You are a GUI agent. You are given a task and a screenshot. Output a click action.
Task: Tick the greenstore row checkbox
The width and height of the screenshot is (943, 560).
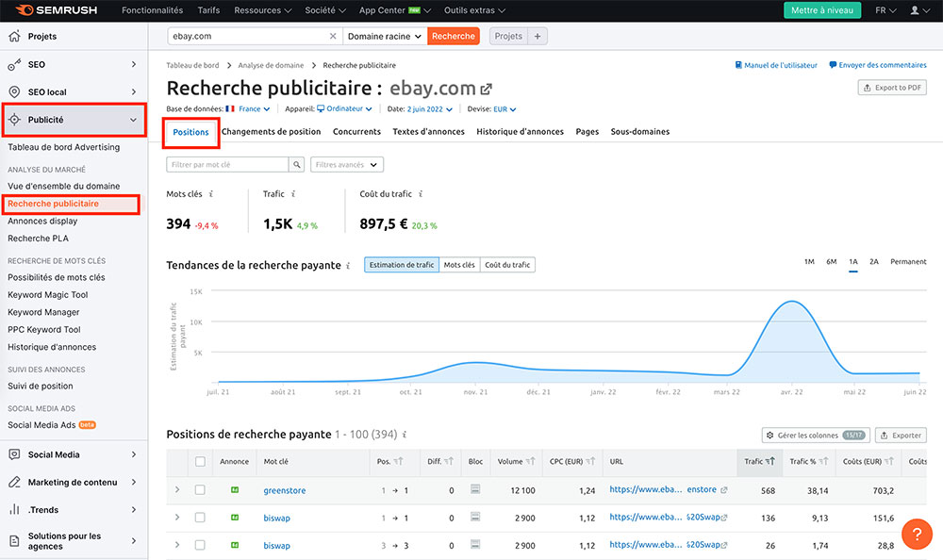point(200,489)
